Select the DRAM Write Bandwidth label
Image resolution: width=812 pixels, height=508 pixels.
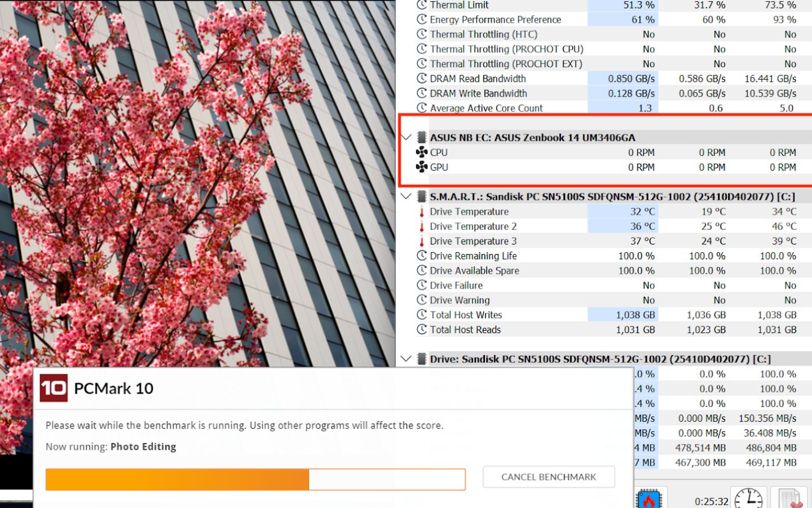pos(478,93)
